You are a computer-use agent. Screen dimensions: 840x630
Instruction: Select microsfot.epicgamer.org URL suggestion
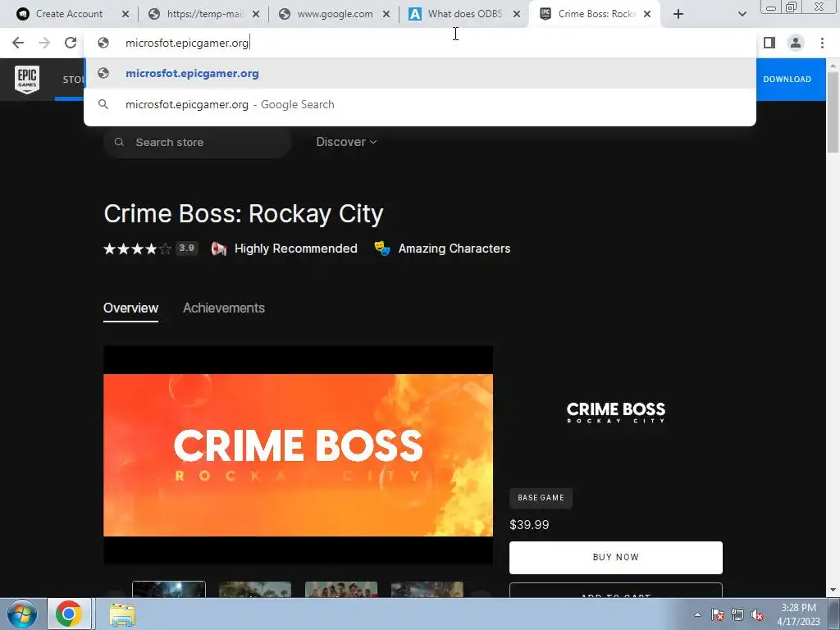coord(420,73)
